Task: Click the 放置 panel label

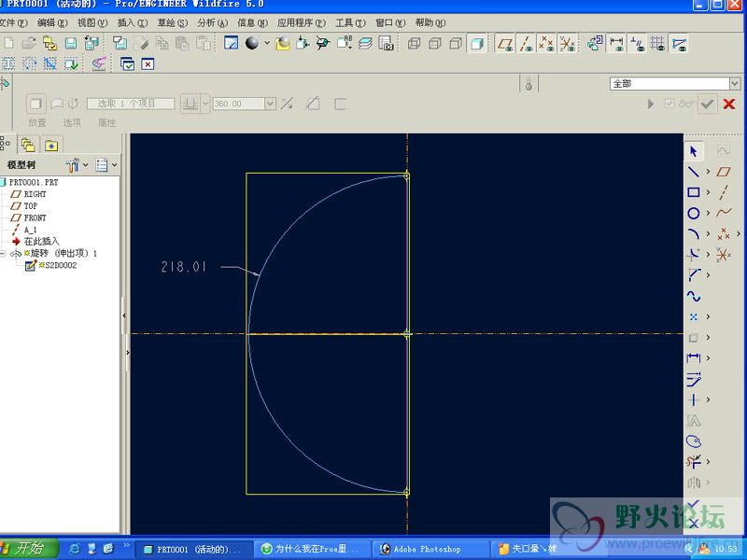Action: tap(37, 122)
